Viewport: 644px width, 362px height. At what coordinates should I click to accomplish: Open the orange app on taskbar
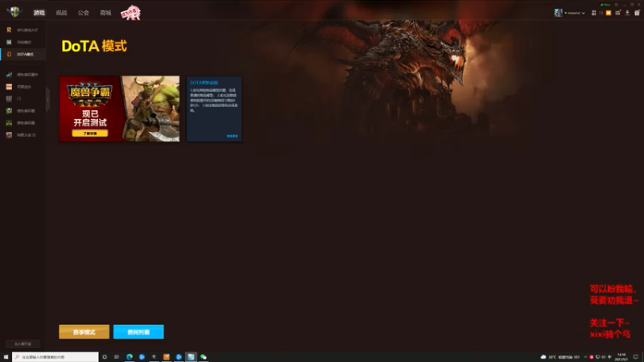coord(167,357)
